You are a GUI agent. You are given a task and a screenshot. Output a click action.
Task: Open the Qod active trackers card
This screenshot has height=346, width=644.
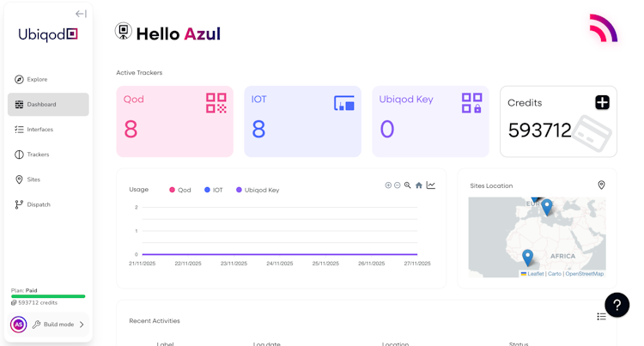click(x=174, y=122)
